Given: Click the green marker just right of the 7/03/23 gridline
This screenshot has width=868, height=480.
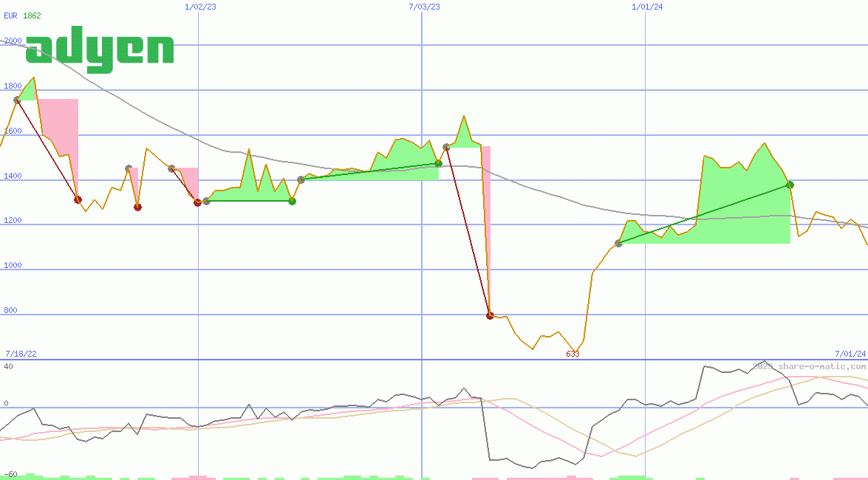Looking at the screenshot, I should [438, 163].
